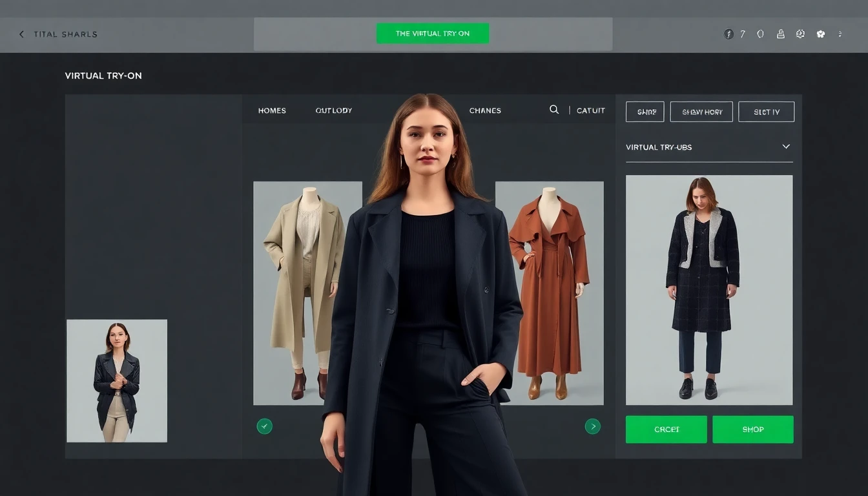Switch to the Chanes menu item
This screenshot has height=496, width=868.
(x=485, y=110)
